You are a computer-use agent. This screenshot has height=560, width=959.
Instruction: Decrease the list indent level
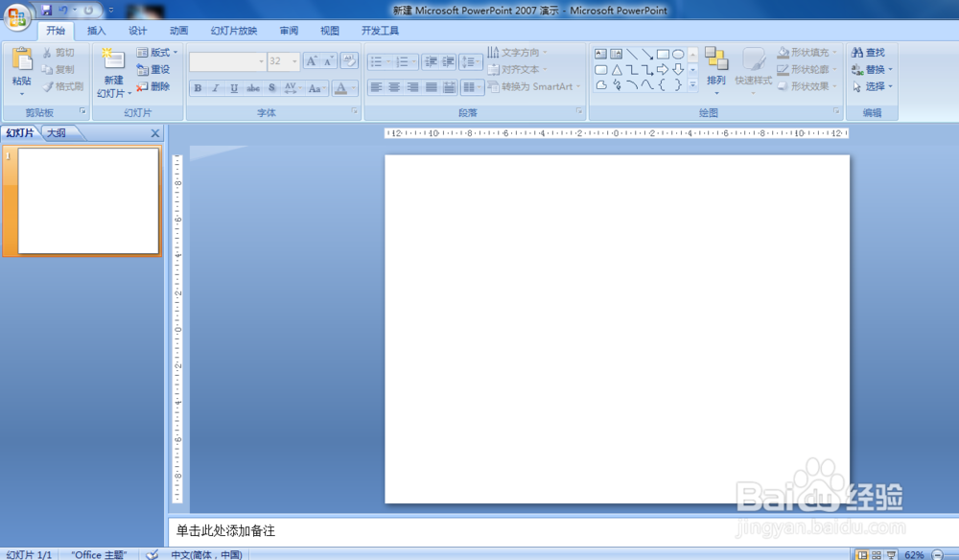pyautogui.click(x=431, y=61)
